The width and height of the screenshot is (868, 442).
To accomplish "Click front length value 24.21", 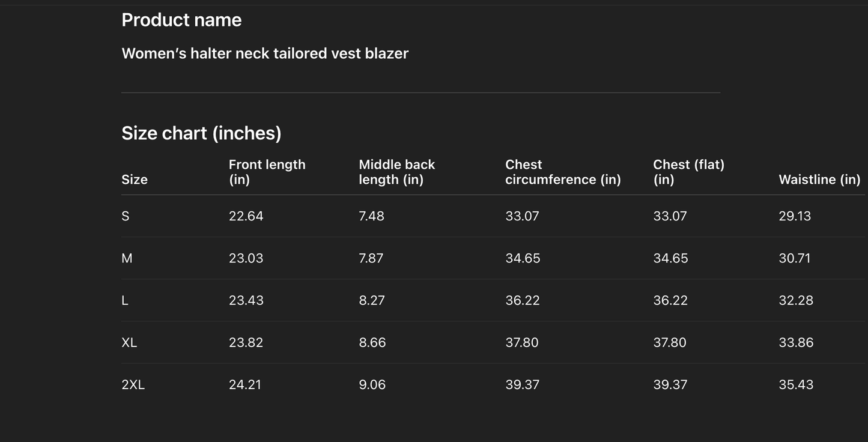I will coord(245,384).
